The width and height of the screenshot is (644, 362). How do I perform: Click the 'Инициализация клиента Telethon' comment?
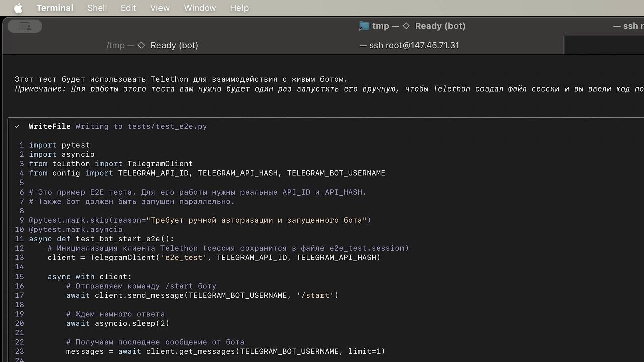(228, 248)
